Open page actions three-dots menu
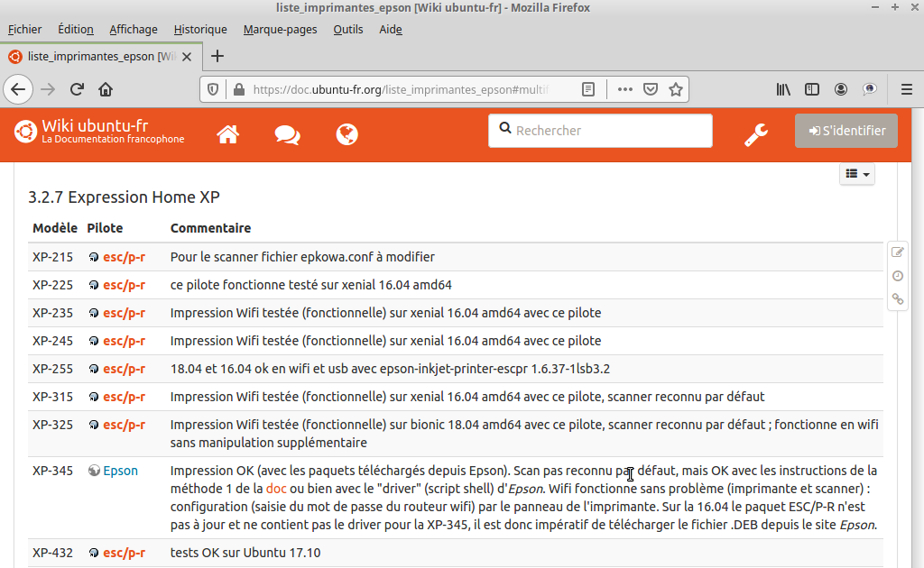Viewport: 924px width, 568px height. point(625,89)
